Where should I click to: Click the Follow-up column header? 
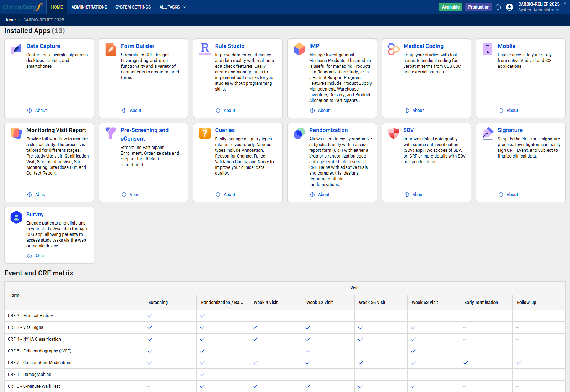pyautogui.click(x=539, y=303)
